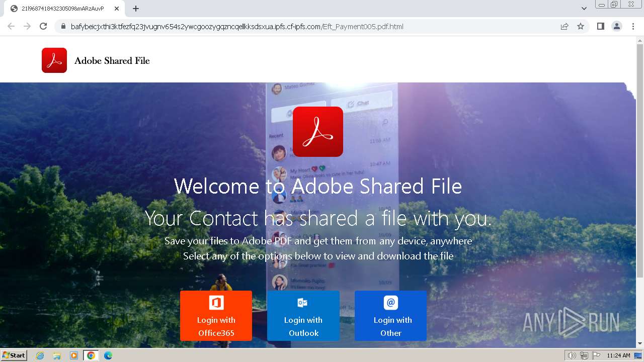The height and width of the screenshot is (362, 644).
Task: Click the Save your files to Adobe PDF line
Action: pyautogui.click(x=318, y=241)
